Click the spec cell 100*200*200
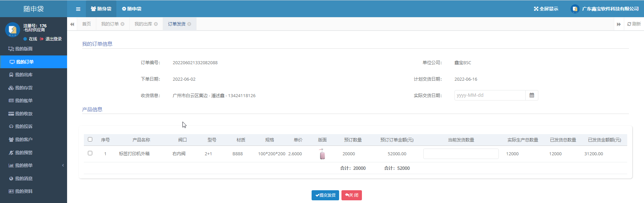The height and width of the screenshot is (203, 644). [272, 154]
